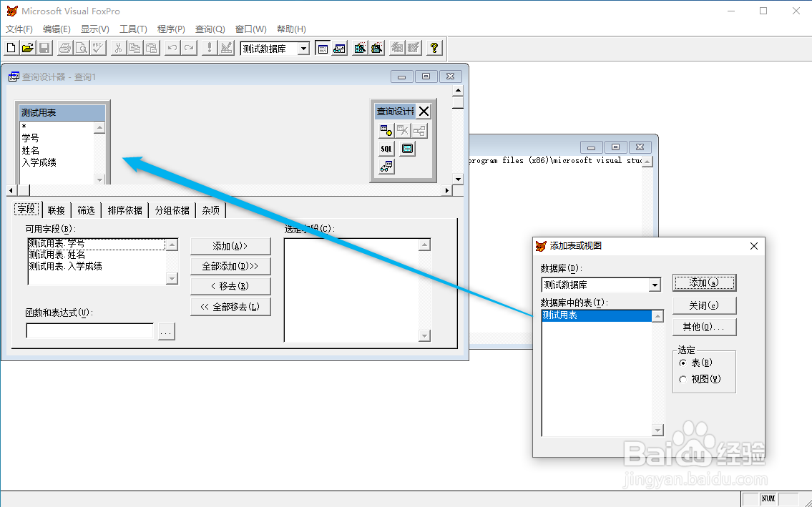Click the Paste clipboard icon

coord(152,48)
